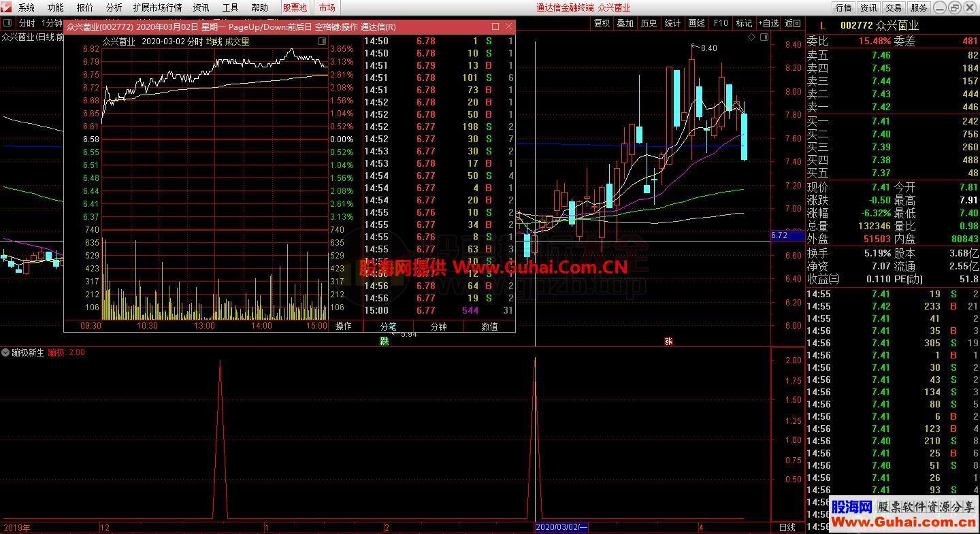Click 卖五 price 7.46 row

[x=893, y=56]
